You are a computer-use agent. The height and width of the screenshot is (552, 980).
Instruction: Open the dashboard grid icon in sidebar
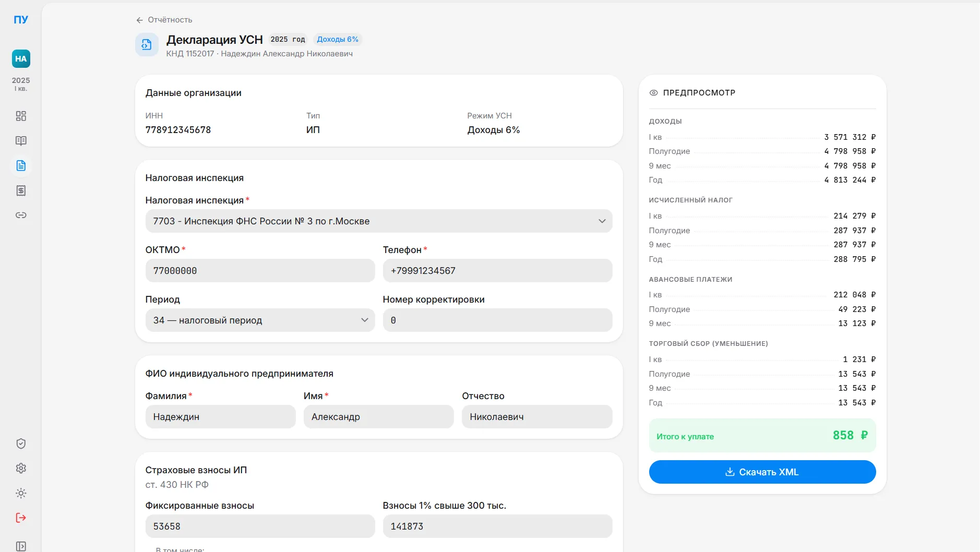21,116
